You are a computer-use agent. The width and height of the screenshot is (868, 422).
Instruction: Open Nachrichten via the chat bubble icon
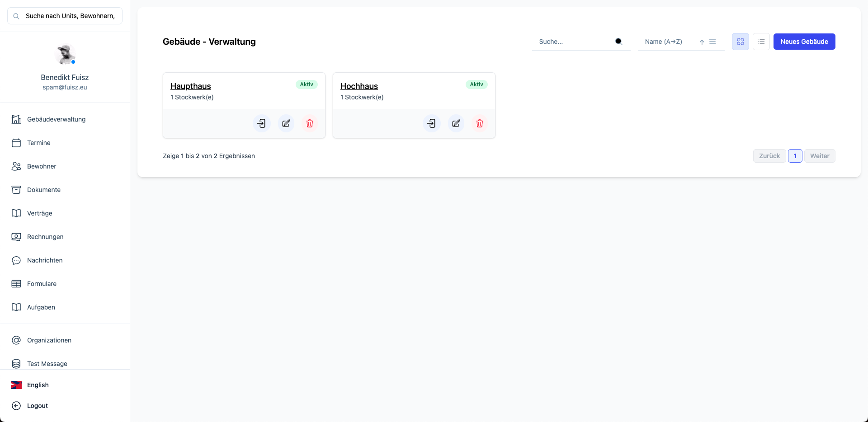[16, 260]
